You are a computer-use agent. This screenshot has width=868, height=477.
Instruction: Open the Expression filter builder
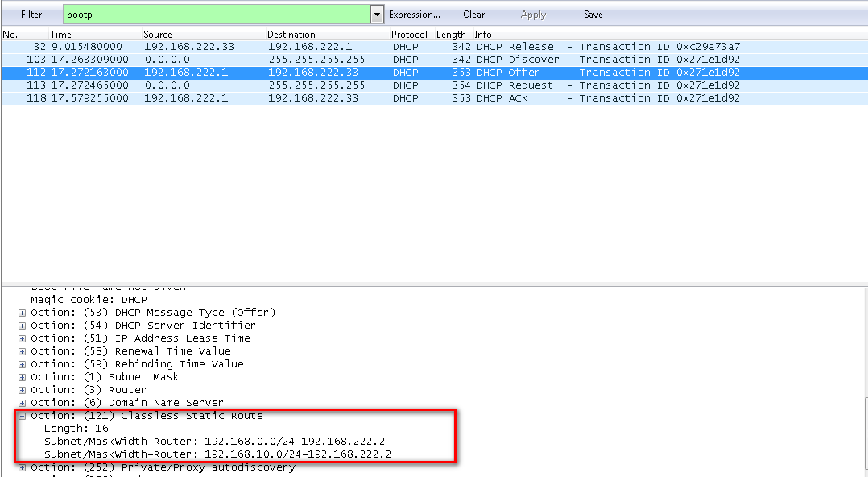click(x=414, y=14)
